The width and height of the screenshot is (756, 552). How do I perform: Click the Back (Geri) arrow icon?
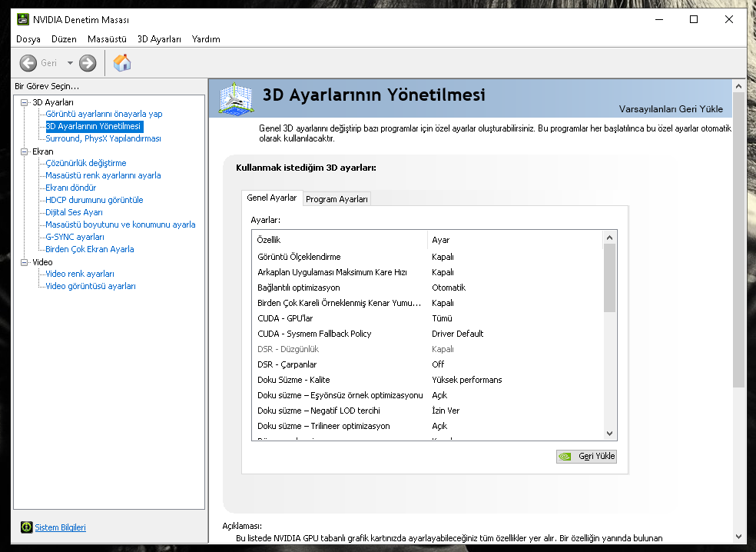[28, 63]
